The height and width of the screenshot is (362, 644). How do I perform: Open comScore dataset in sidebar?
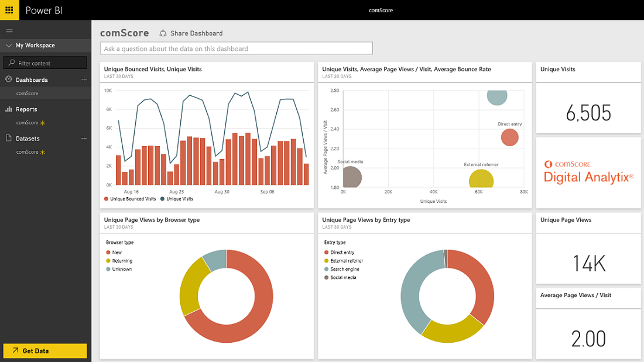pyautogui.click(x=27, y=152)
